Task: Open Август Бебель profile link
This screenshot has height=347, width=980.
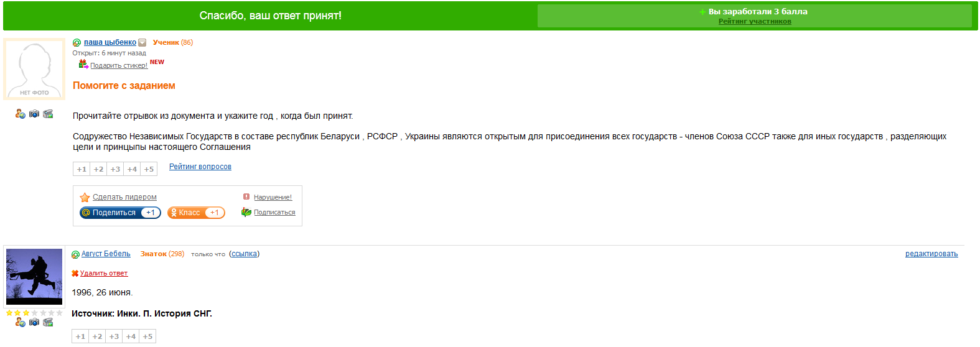Action: [x=106, y=254]
